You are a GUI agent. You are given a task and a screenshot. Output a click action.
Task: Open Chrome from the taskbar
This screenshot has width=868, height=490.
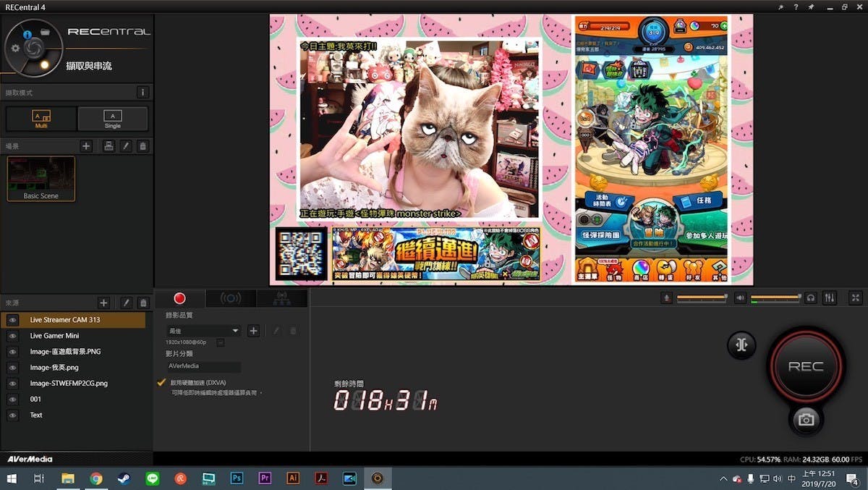point(95,478)
